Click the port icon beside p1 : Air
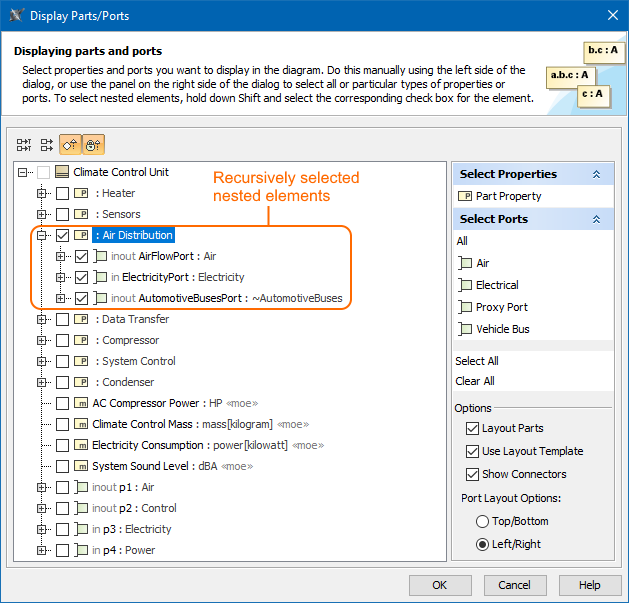This screenshot has width=629, height=603. click(x=81, y=487)
